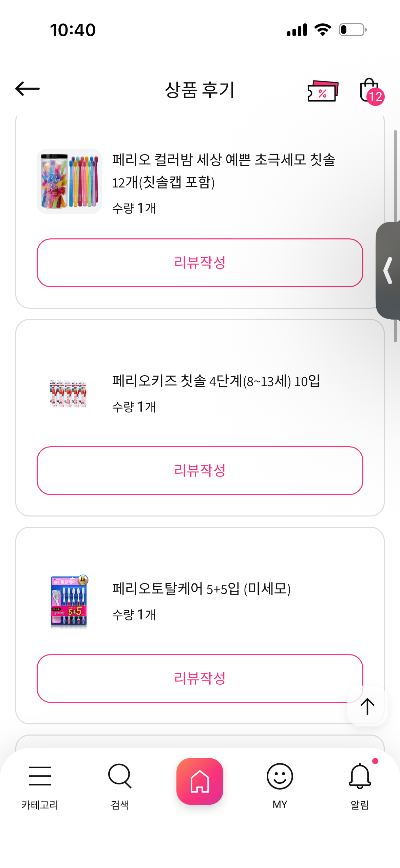Open MY smiley face icon
This screenshot has height=868, width=400.
point(280,776)
